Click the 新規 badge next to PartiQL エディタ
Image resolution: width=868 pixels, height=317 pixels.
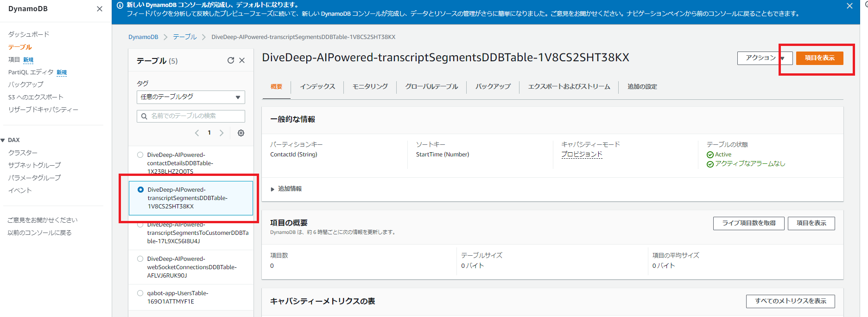click(62, 72)
